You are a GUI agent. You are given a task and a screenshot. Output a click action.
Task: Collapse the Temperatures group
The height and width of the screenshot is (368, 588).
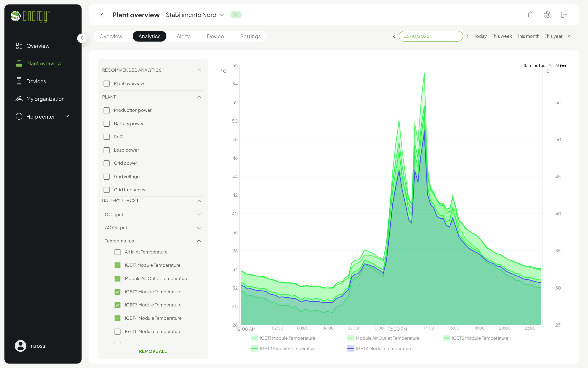199,241
